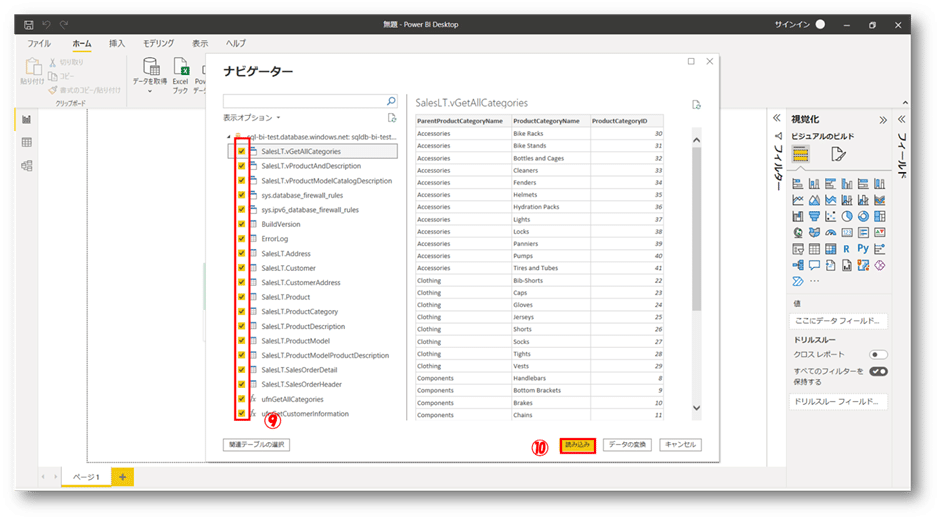The height and width of the screenshot is (520, 940).
Task: Switch to the Home ribbon tab
Action: [x=82, y=43]
